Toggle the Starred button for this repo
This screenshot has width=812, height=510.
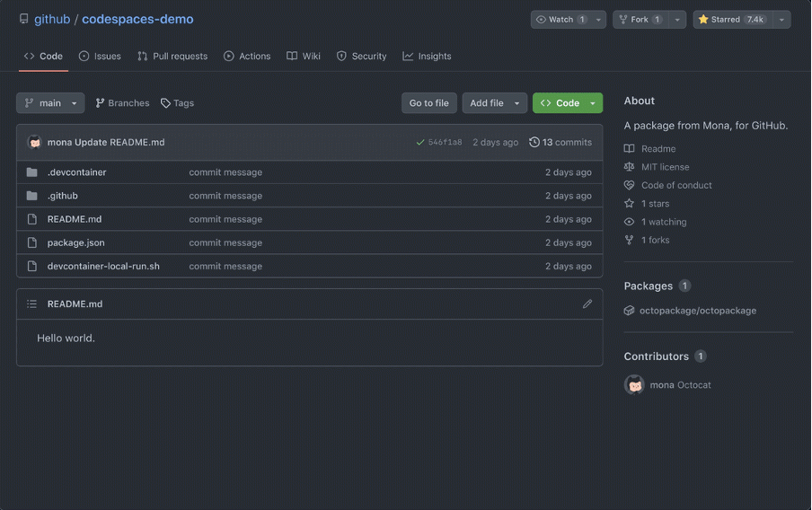coord(732,20)
